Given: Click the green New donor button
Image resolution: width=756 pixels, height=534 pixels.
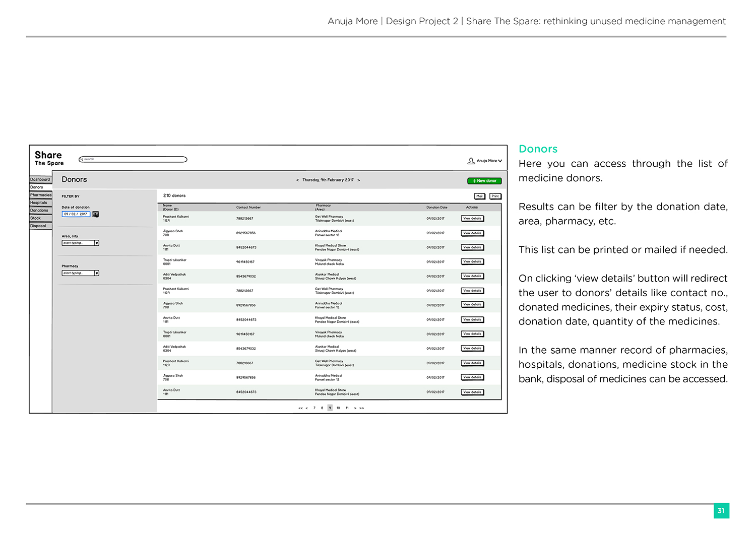Looking at the screenshot, I should (x=484, y=181).
